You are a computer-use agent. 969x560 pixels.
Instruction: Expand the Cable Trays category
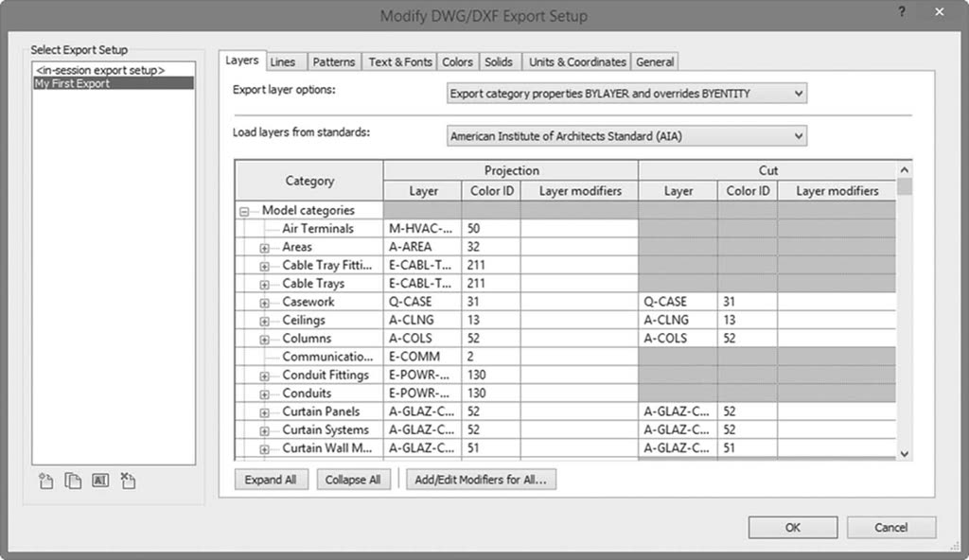click(265, 285)
